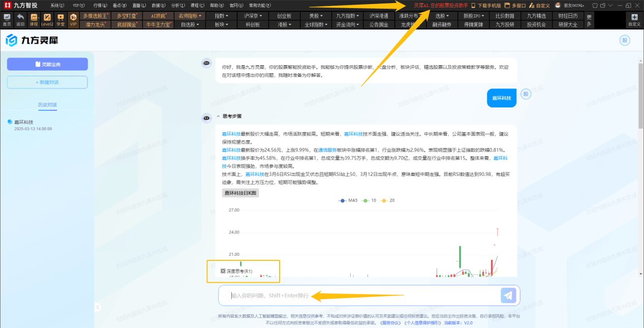Viewport: 644px width, 328px height.
Task: Click the 研报大全 toolbar button
Action: [568, 24]
